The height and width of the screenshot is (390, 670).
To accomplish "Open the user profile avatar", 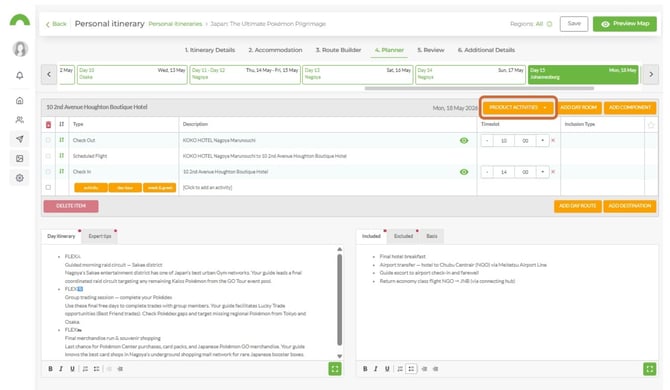I will coord(20,49).
